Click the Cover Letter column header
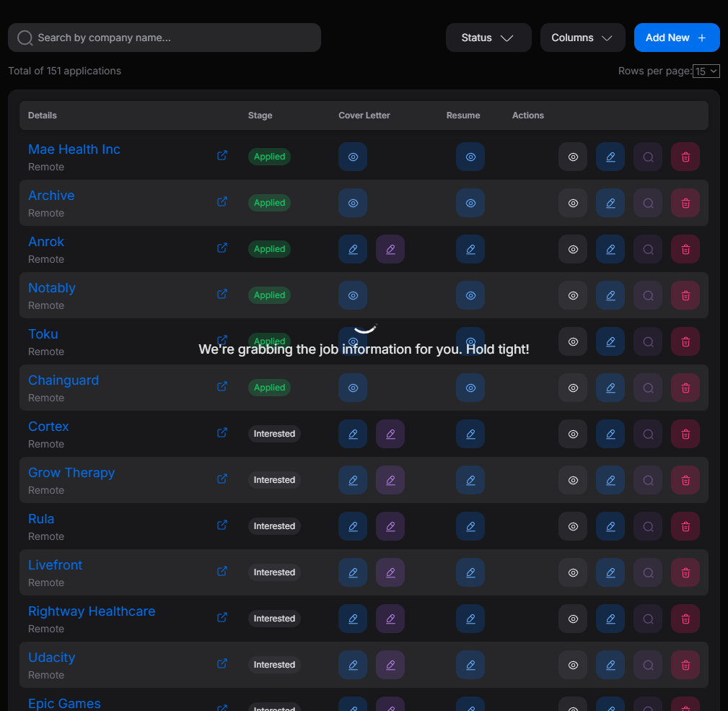This screenshot has width=728, height=711. coord(364,115)
